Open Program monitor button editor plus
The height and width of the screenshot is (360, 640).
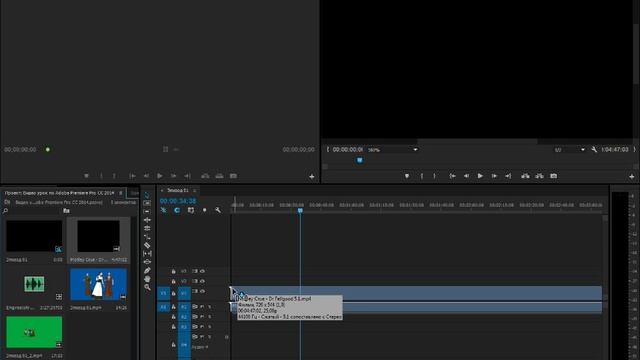point(632,177)
